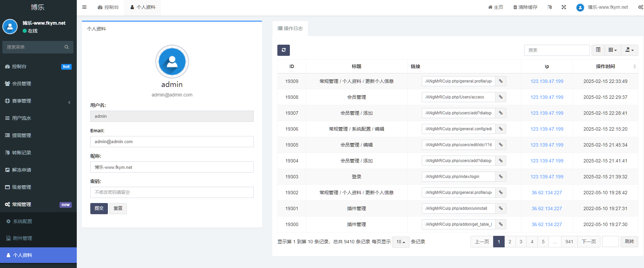The image size is (644, 268).
Task: Click the IP link 36.62.134.227 for log 19302
Action: [547, 193]
